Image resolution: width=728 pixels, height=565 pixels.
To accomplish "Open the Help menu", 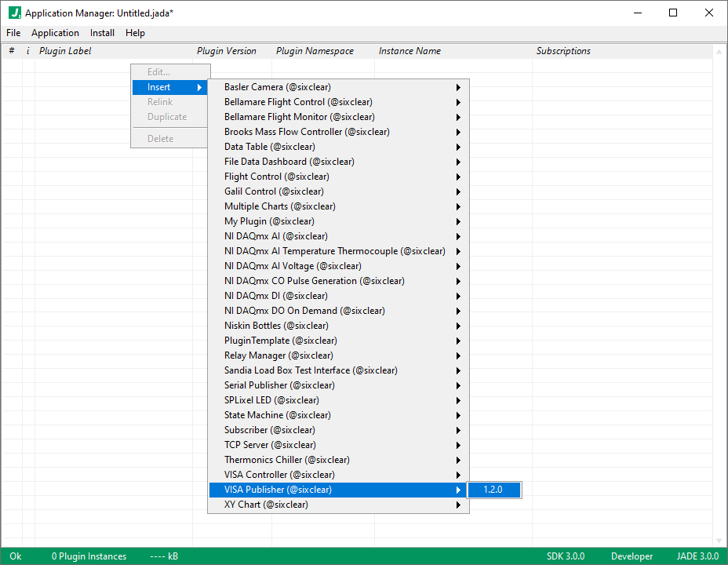I will [135, 33].
